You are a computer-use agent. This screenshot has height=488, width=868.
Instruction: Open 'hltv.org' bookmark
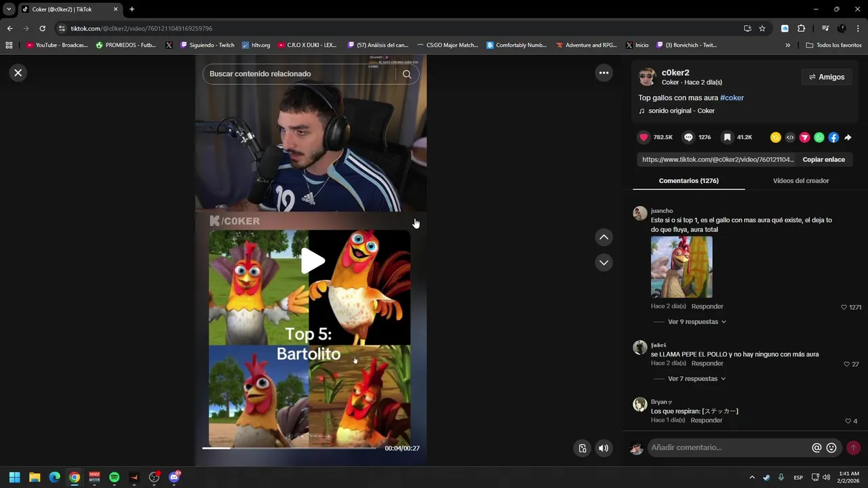click(256, 45)
